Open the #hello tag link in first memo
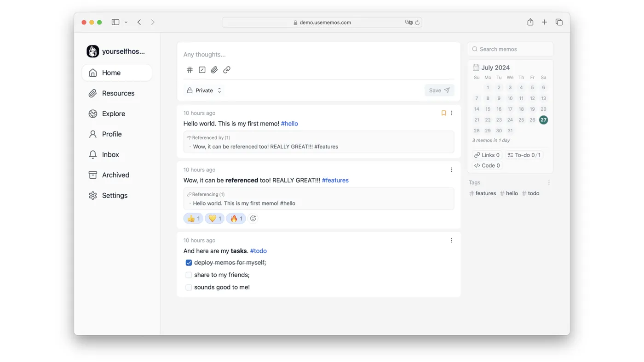 [x=289, y=124]
